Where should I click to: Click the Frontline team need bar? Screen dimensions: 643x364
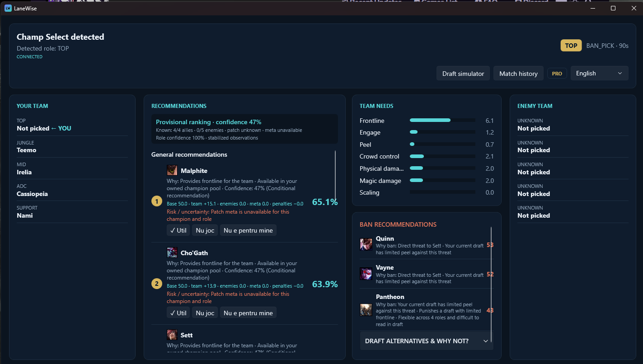pyautogui.click(x=442, y=120)
